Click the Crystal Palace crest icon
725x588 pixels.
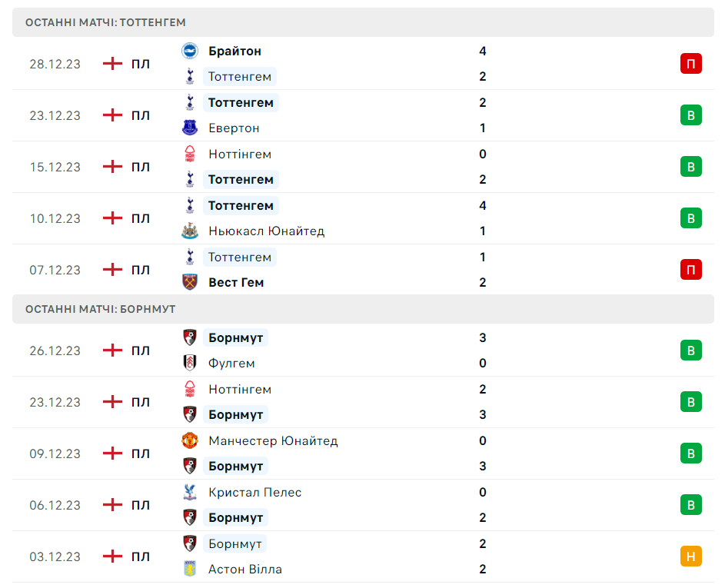click(189, 492)
